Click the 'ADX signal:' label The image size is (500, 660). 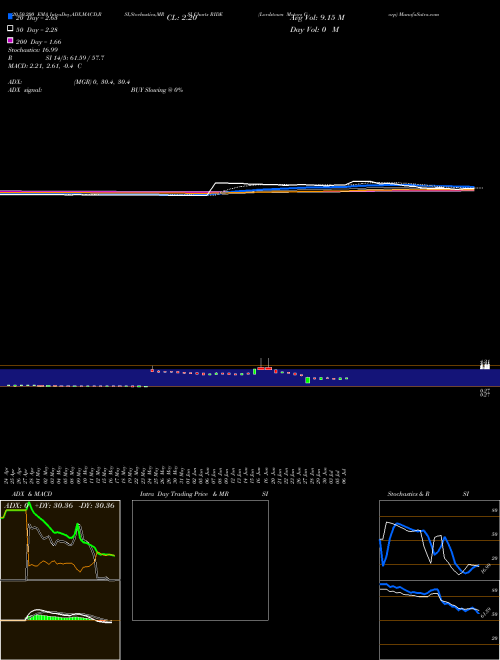(x=25, y=90)
